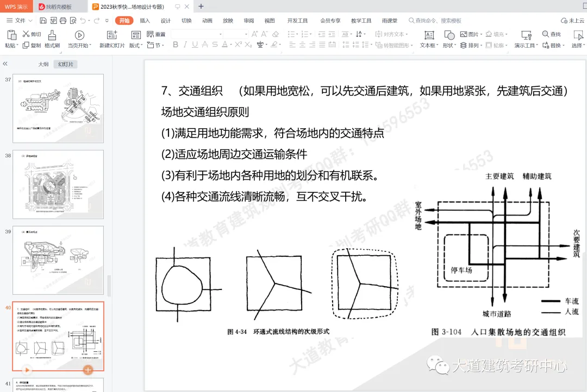Open the Design (设计) tab

click(165, 21)
